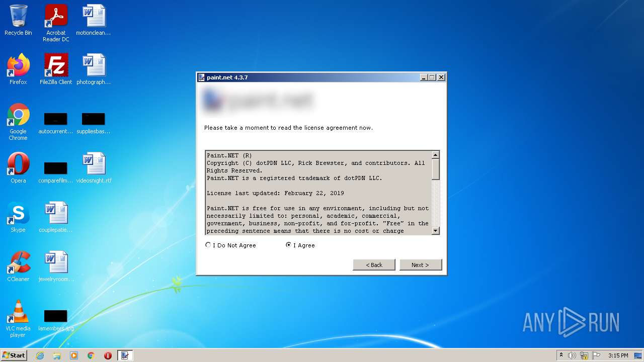This screenshot has height=362, width=644.
Task: Select the motionclean Word document icon
Action: pyautogui.click(x=94, y=20)
